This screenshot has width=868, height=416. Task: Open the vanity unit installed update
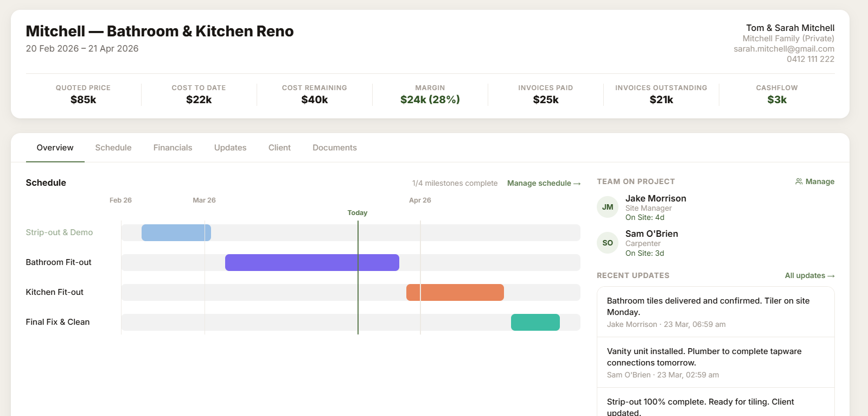[716, 362]
